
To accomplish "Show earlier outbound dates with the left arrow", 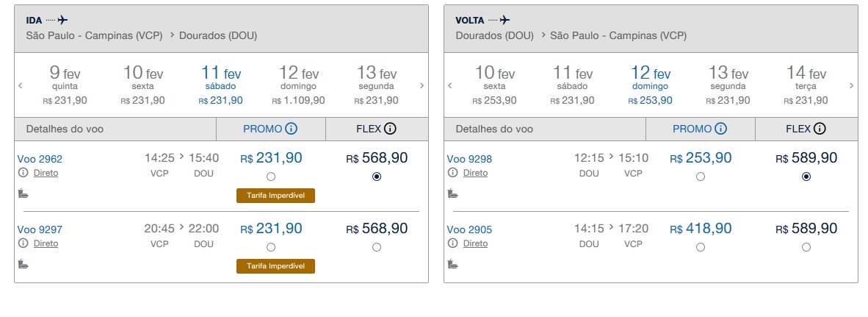I will coord(21,85).
